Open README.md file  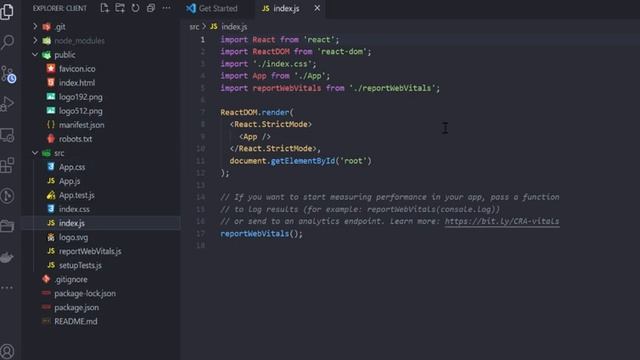pos(76,321)
